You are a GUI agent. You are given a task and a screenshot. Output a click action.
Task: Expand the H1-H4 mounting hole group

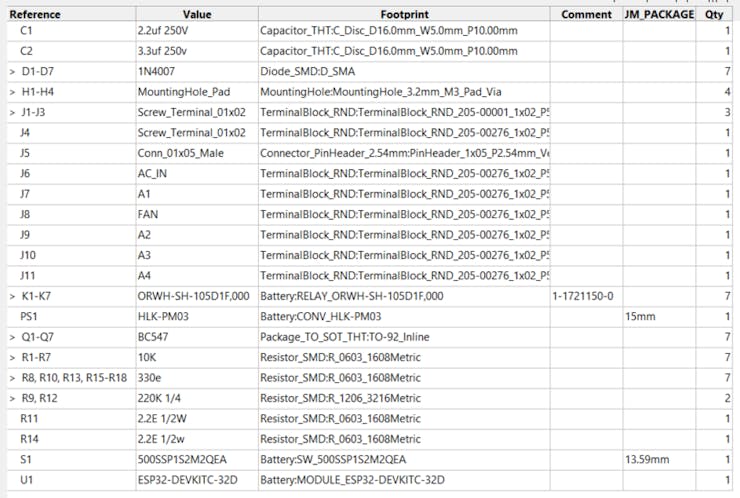tap(11, 92)
